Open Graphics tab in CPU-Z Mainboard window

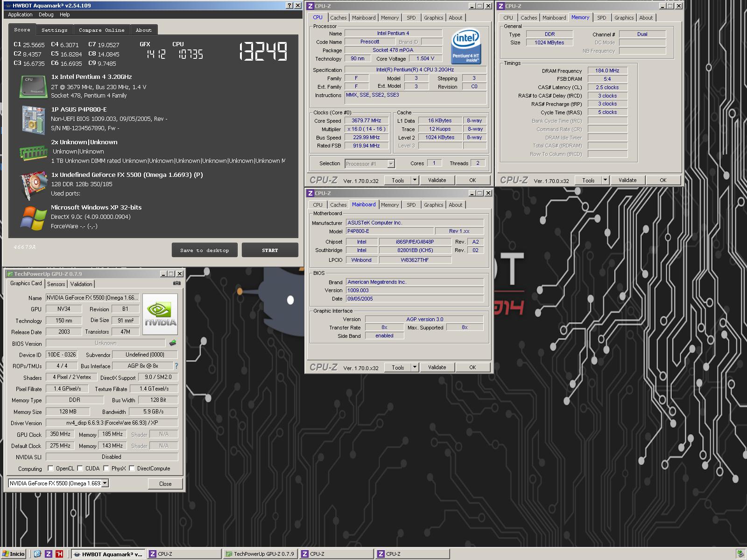tap(433, 205)
